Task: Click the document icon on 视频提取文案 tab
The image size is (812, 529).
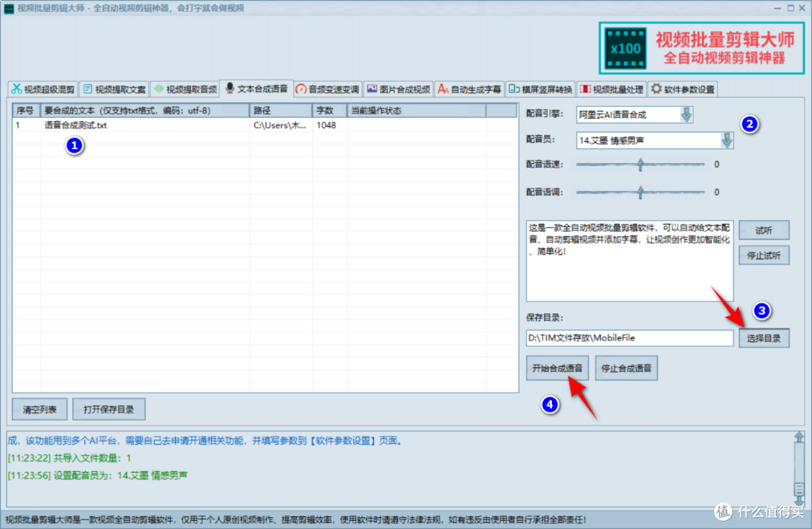Action: pyautogui.click(x=87, y=89)
